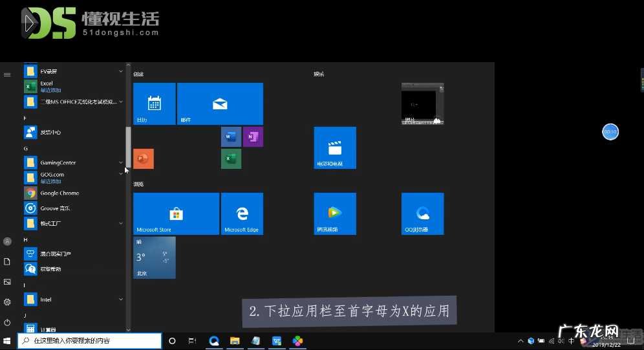The width and height of the screenshot is (644, 350).
Task: Open the colorful pinwheel taskbar app
Action: click(x=298, y=341)
